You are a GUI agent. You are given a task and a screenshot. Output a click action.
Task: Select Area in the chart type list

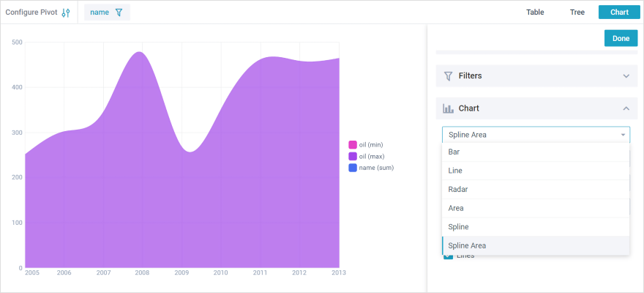(x=536, y=208)
